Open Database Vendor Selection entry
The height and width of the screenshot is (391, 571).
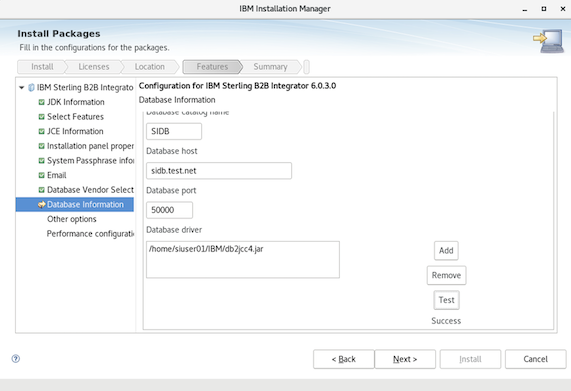pos(90,190)
